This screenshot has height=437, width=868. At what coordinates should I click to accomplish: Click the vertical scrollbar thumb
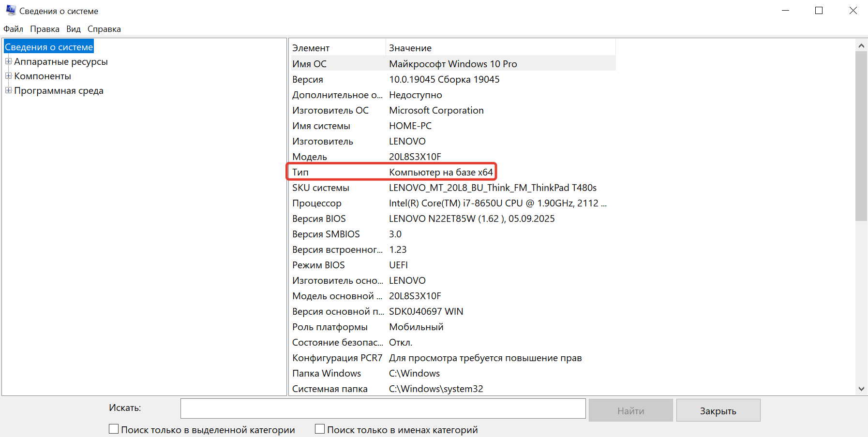[x=861, y=136]
